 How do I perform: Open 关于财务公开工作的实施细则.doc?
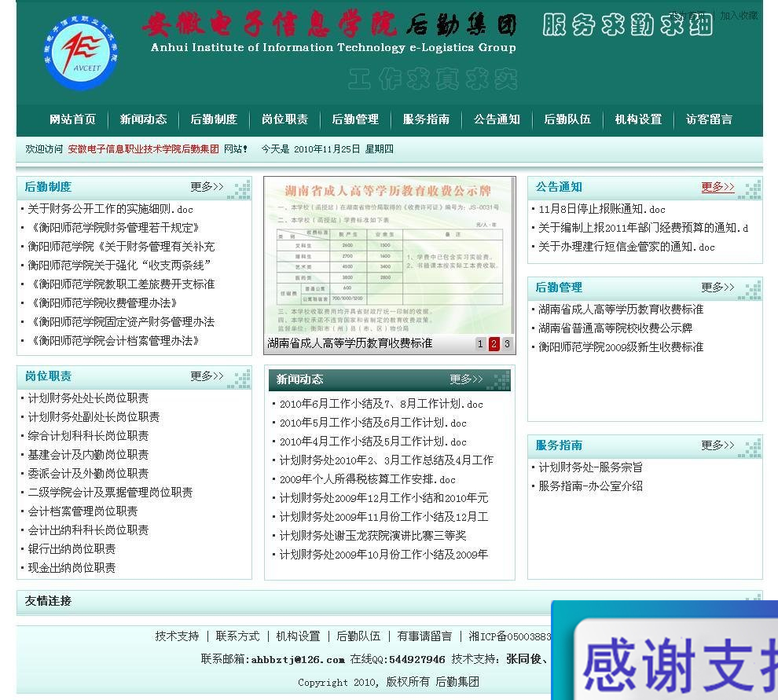point(110,209)
